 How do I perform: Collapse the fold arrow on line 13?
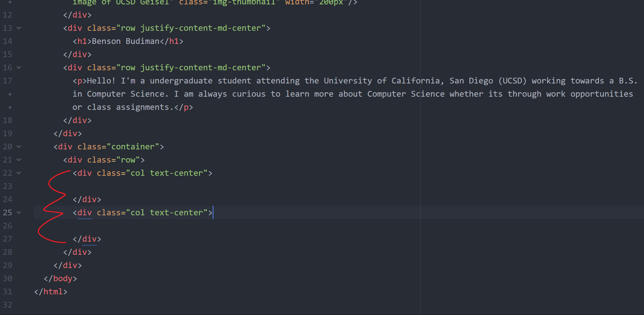[19, 28]
